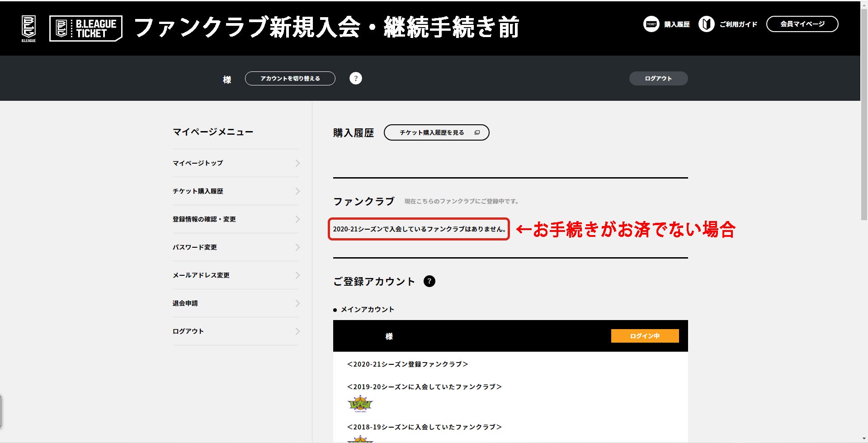Click the gray ログアウト button at top right
The width and height of the screenshot is (868, 443).
point(658,79)
